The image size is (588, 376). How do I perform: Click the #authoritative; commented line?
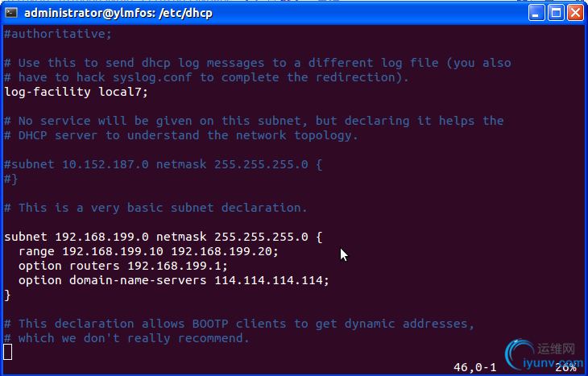click(x=58, y=34)
